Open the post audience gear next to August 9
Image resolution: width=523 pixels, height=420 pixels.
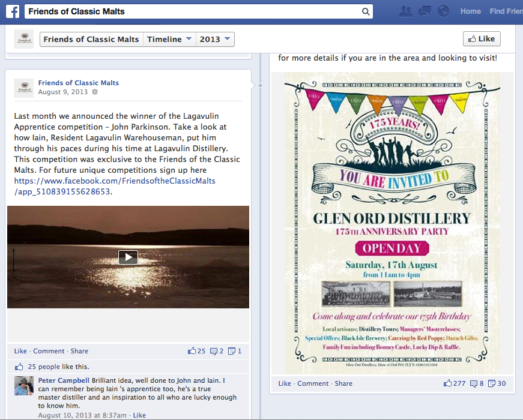pos(95,92)
